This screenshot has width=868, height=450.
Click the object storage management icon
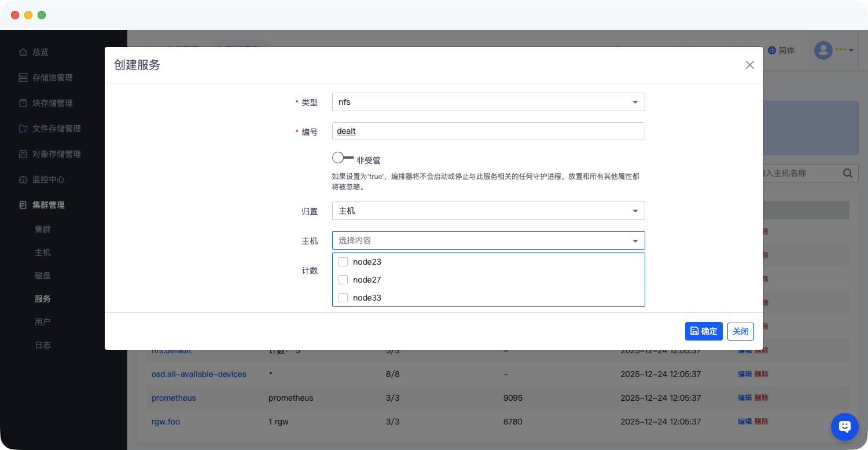[23, 154]
